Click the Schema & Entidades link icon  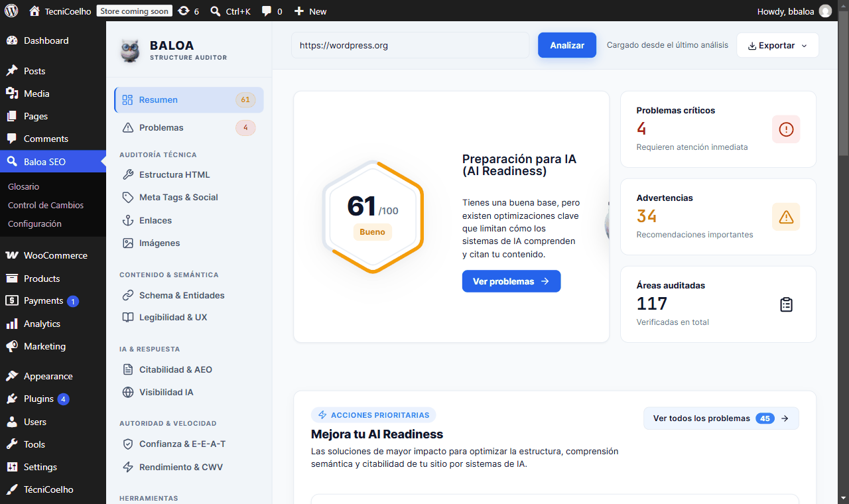click(x=128, y=295)
